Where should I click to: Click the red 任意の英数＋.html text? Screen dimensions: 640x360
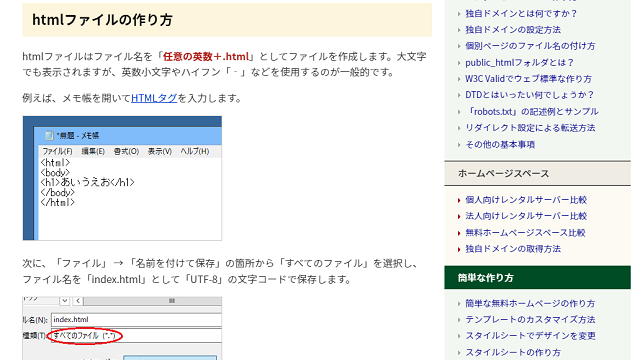click(x=206, y=56)
